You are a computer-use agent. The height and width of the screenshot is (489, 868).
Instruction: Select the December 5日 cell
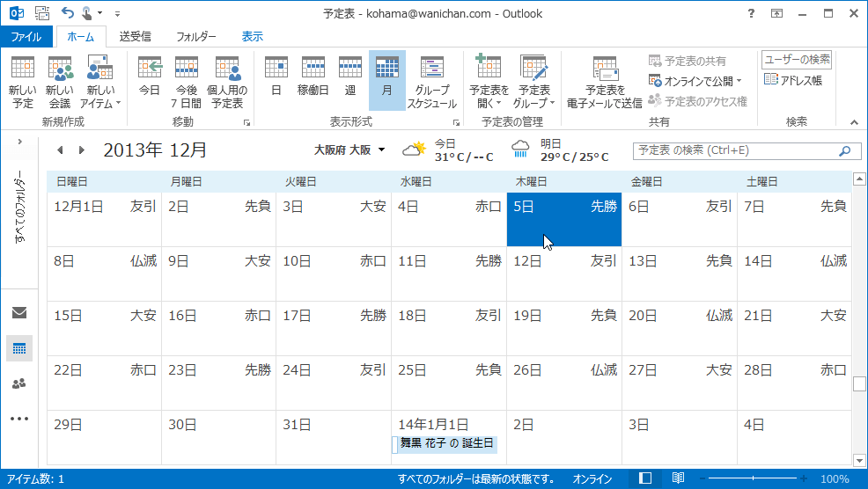point(564,220)
